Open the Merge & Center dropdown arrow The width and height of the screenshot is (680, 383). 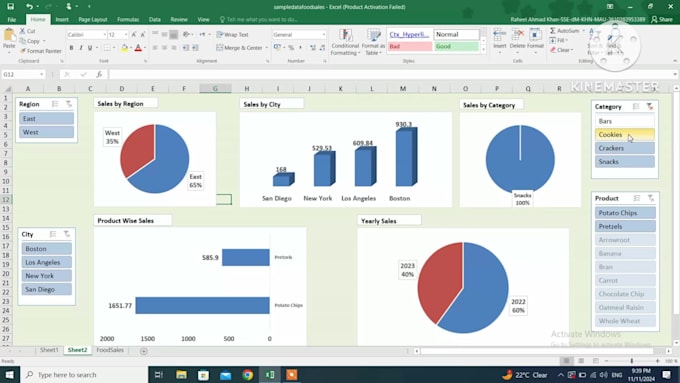pos(267,48)
